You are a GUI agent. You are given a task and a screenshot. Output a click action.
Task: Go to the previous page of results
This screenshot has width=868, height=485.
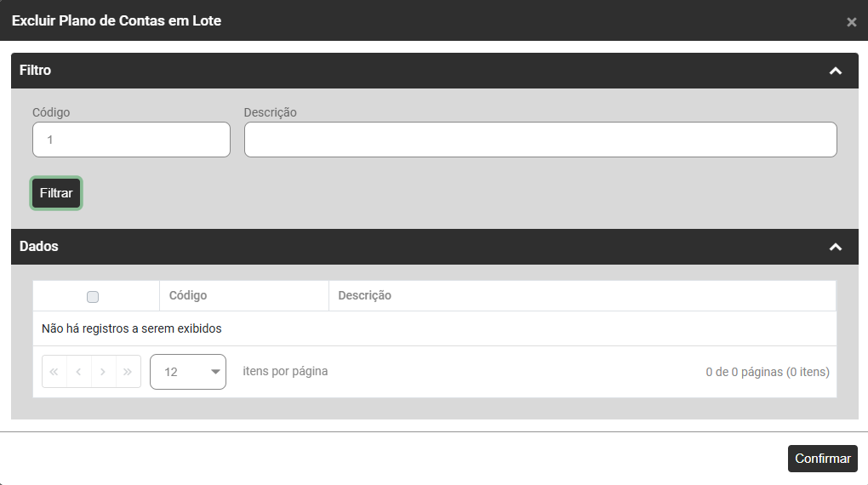pos(79,372)
